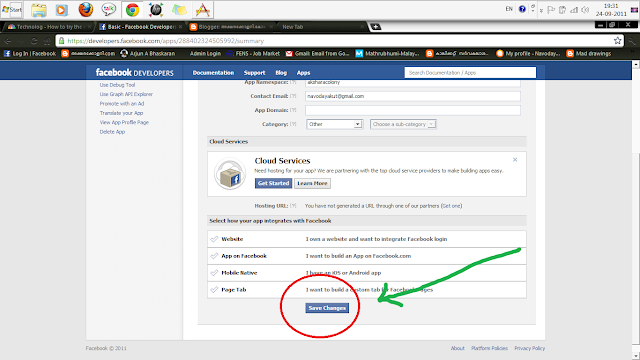Image resolution: width=640 pixels, height=360 pixels.
Task: Click Translate your App link
Action: tap(122, 113)
